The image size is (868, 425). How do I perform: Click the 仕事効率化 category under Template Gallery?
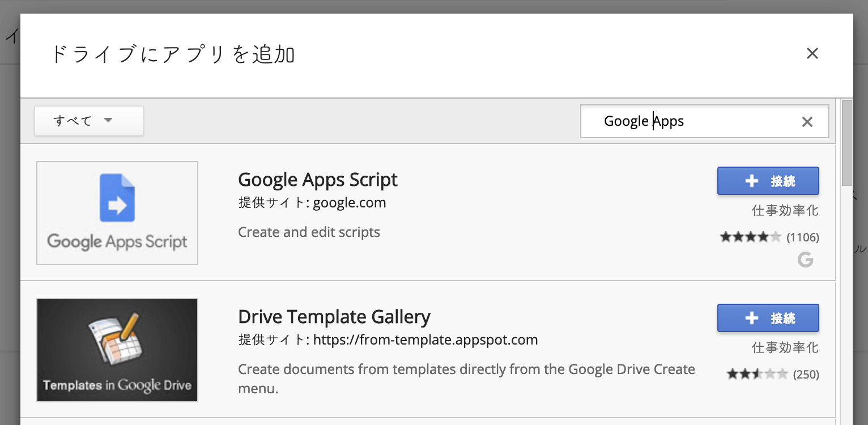point(785,347)
